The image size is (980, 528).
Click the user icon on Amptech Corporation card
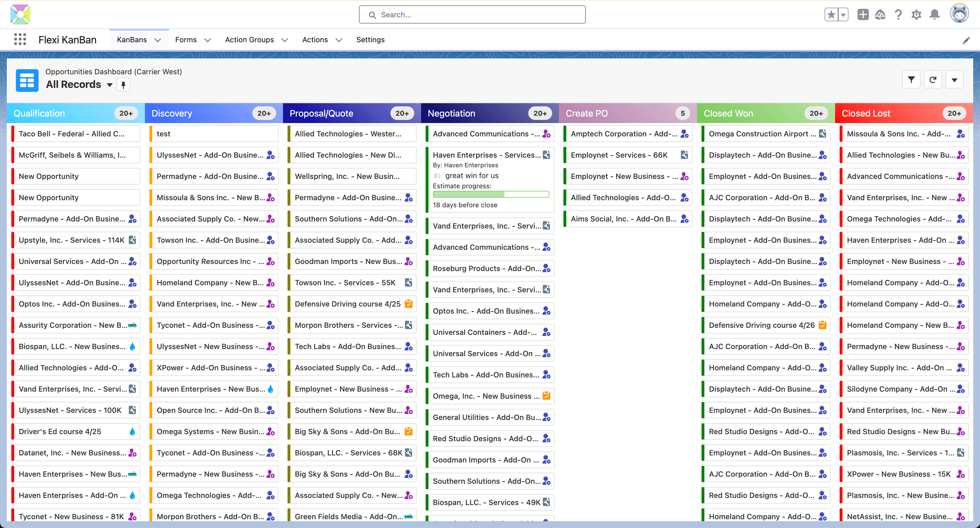[x=685, y=134]
